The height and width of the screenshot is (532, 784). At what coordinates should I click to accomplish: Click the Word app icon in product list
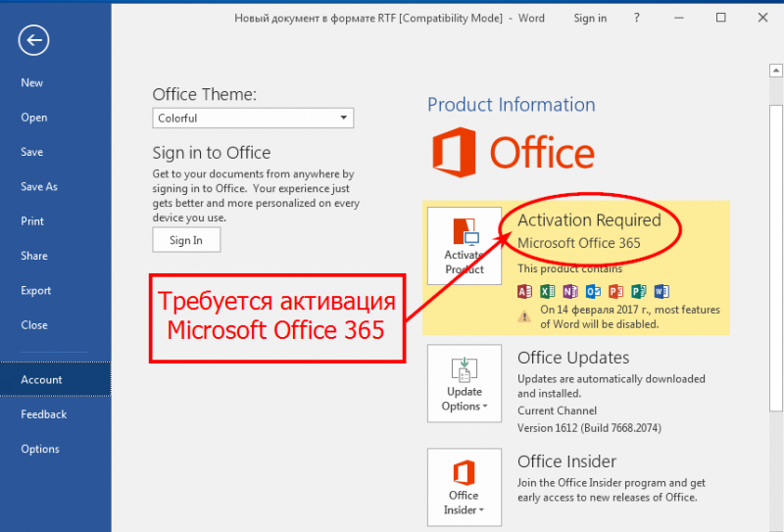pyautogui.click(x=661, y=291)
